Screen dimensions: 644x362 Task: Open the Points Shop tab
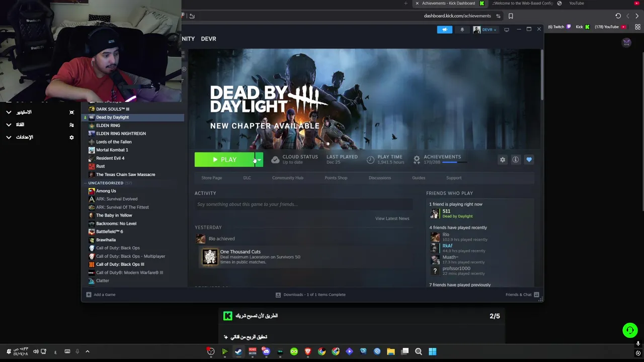[x=336, y=177]
